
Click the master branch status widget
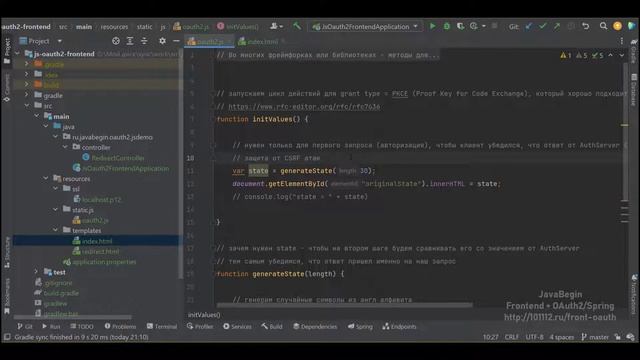(595, 337)
